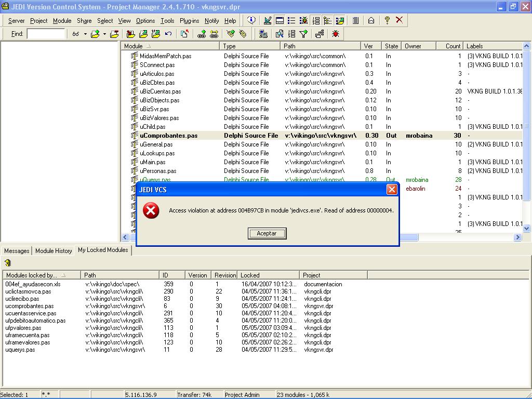Click inside the Find text field
532x399 pixels.
pyautogui.click(x=46, y=34)
